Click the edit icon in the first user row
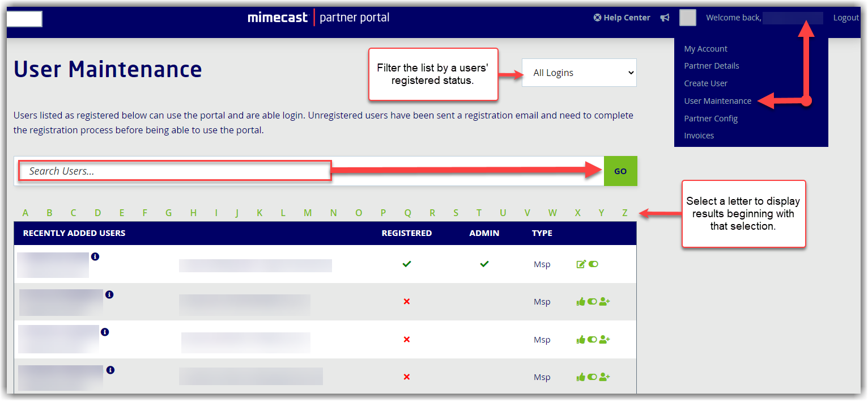Screen dimensions: 868x401 coord(581,264)
